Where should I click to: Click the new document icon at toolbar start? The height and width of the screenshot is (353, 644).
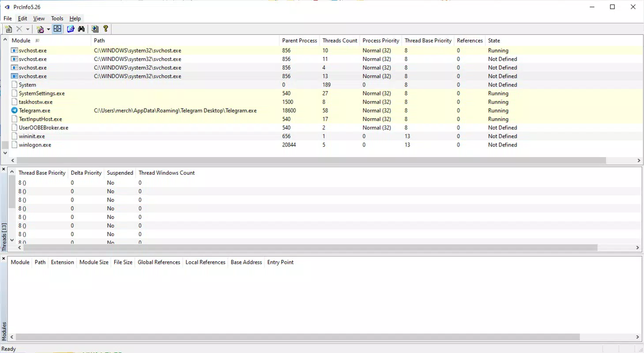point(8,29)
